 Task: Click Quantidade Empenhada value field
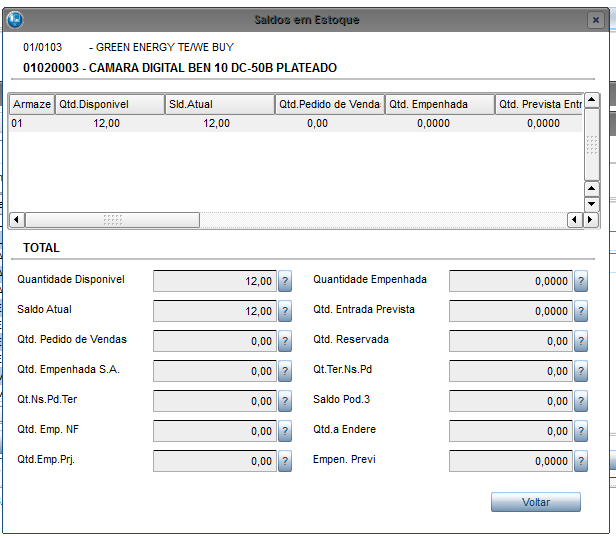tap(511, 281)
